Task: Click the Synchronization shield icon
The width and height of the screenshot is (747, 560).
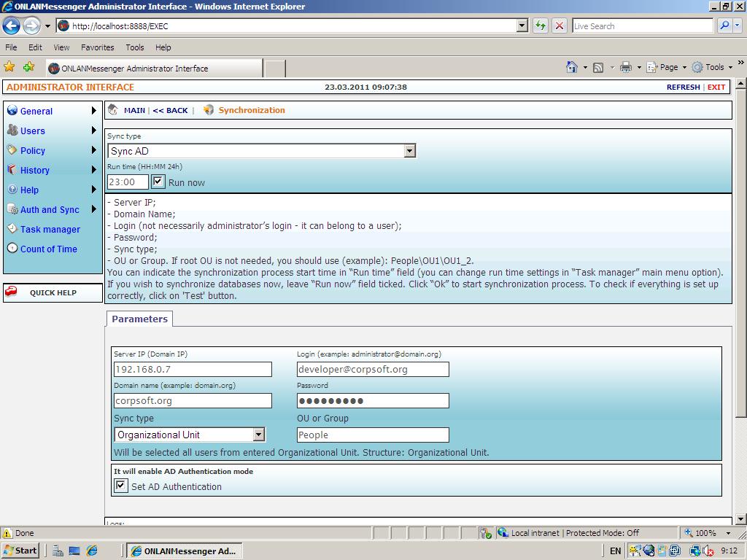Action: pos(209,110)
